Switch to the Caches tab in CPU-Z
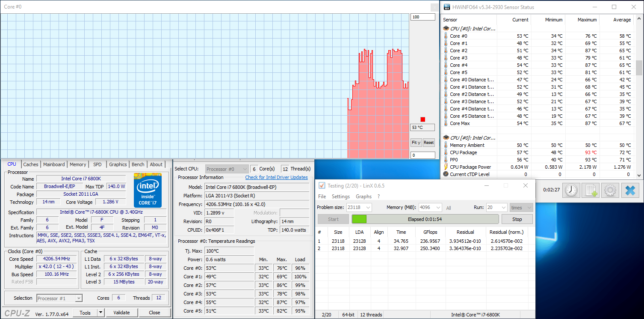 coord(31,164)
